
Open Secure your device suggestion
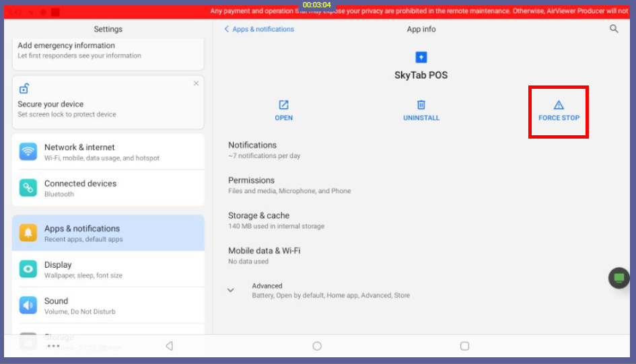pyautogui.click(x=108, y=102)
